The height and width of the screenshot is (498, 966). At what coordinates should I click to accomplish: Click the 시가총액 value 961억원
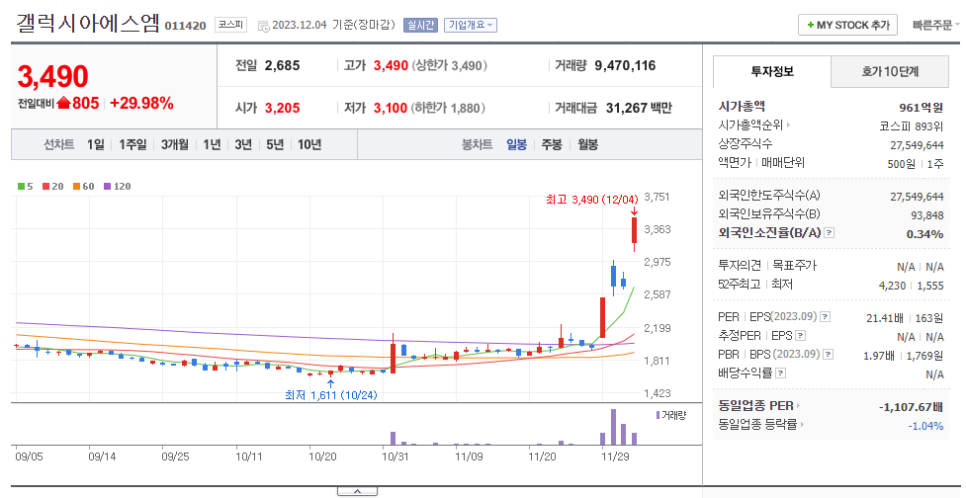click(x=921, y=107)
